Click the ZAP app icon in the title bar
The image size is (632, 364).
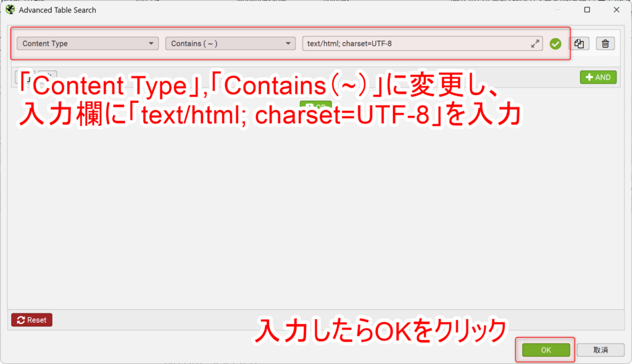click(9, 9)
